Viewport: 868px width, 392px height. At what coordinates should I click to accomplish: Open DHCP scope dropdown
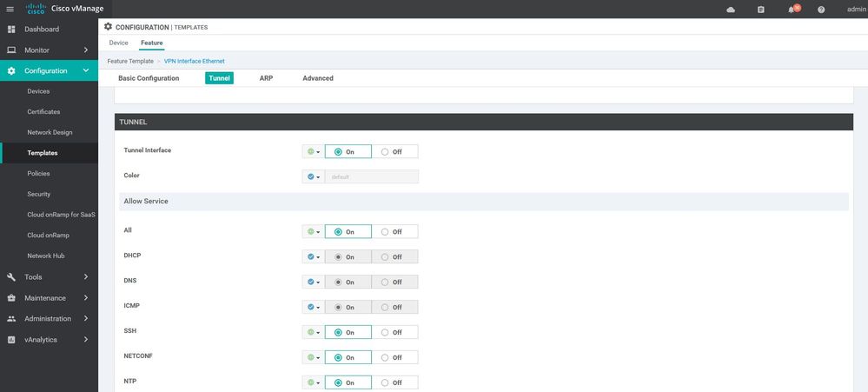314,257
